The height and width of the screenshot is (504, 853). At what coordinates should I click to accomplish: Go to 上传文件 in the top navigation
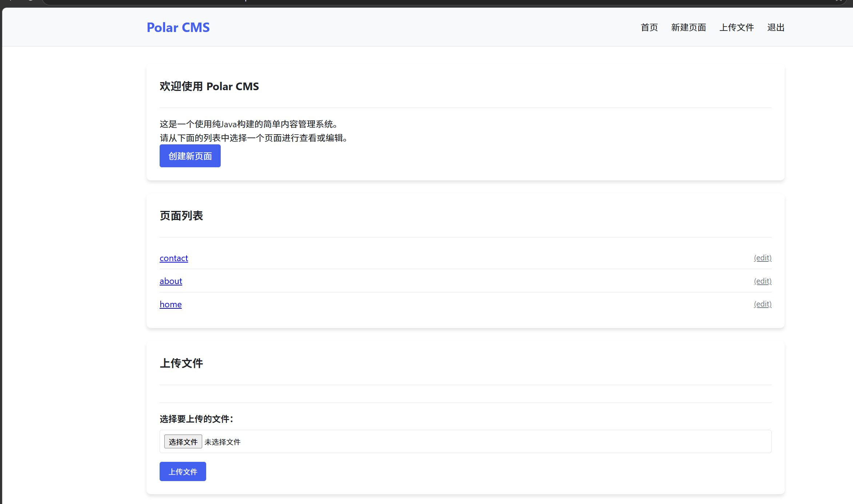point(736,27)
